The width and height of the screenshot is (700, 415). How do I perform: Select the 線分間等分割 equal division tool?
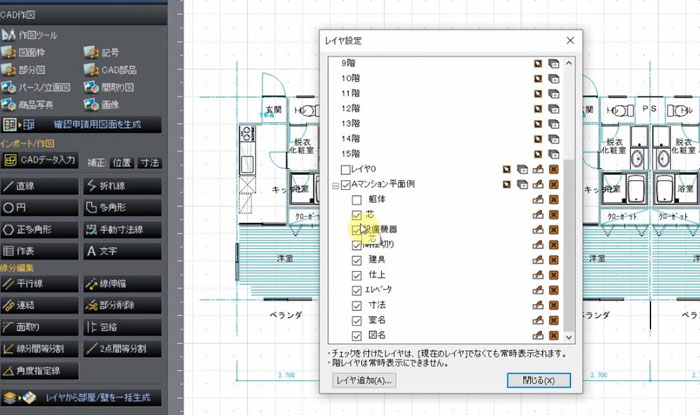[x=39, y=349]
